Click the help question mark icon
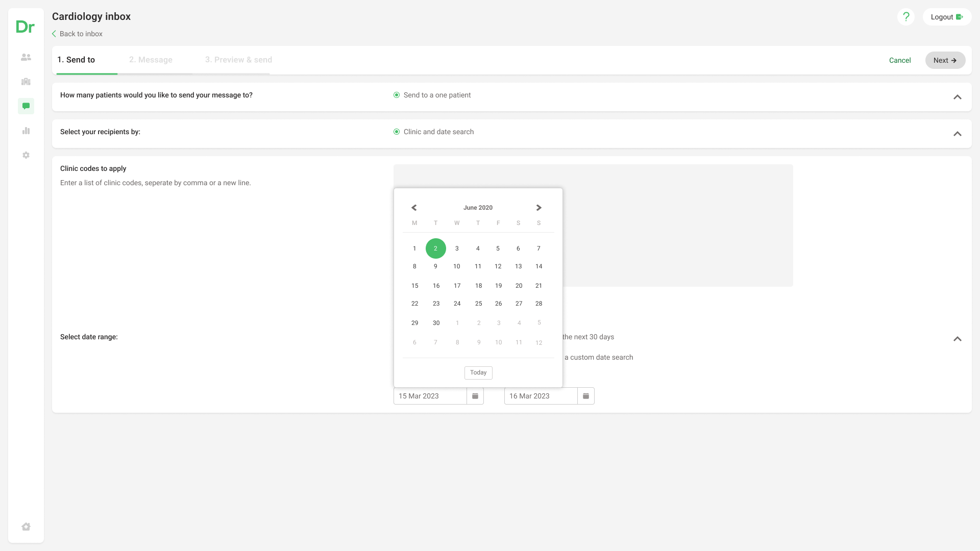The image size is (980, 551). [906, 17]
